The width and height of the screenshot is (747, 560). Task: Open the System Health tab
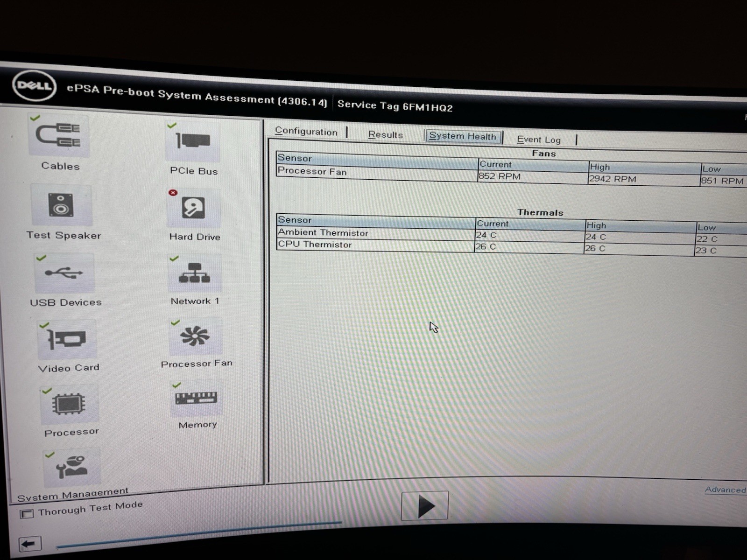click(463, 136)
